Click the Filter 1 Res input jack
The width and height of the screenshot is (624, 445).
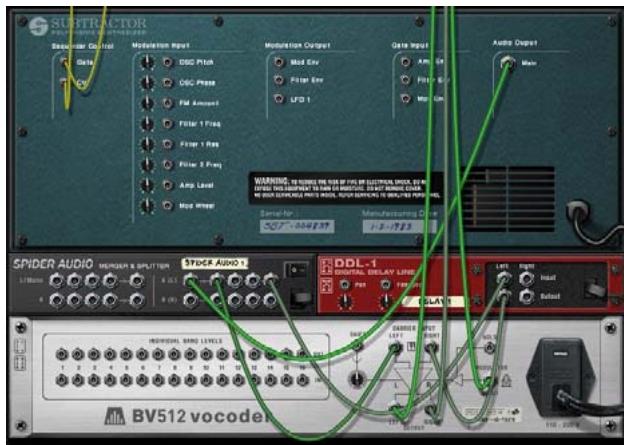tap(168, 144)
